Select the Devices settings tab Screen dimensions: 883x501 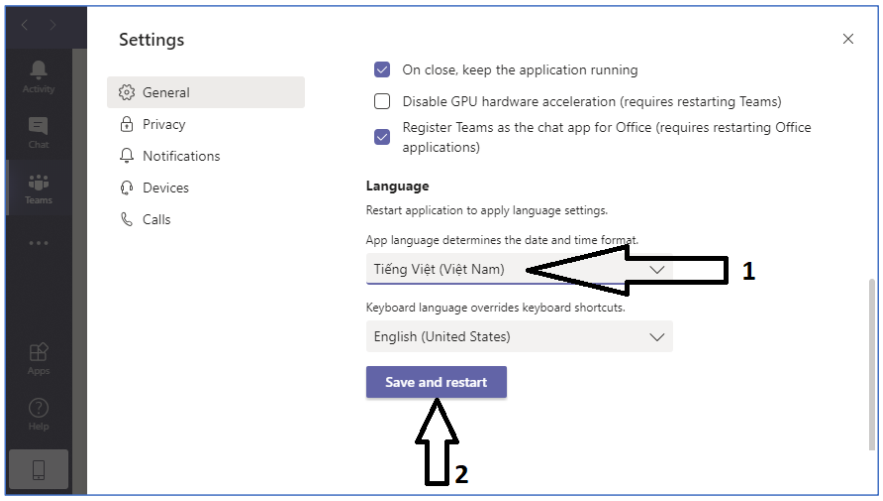coord(165,188)
